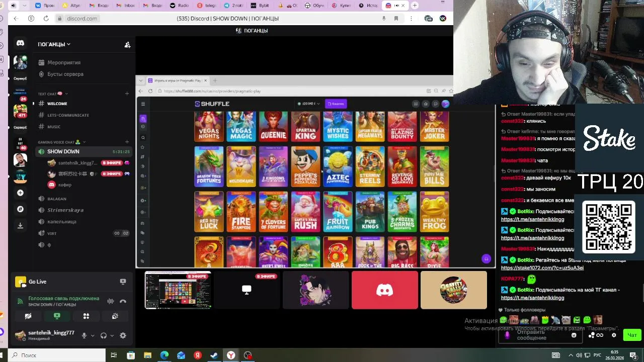
Task: Reload the discord.com page
Action: [x=46, y=19]
